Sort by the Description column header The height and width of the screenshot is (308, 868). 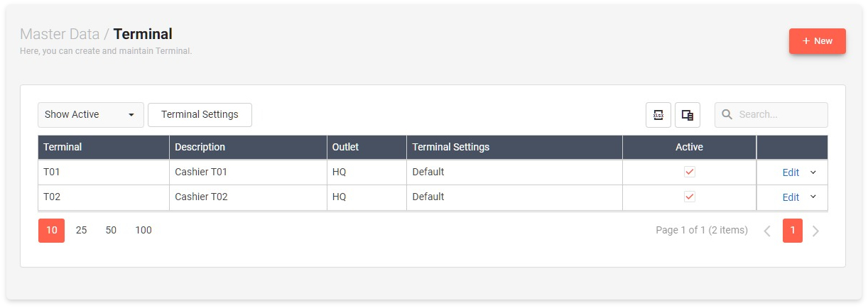pyautogui.click(x=200, y=148)
